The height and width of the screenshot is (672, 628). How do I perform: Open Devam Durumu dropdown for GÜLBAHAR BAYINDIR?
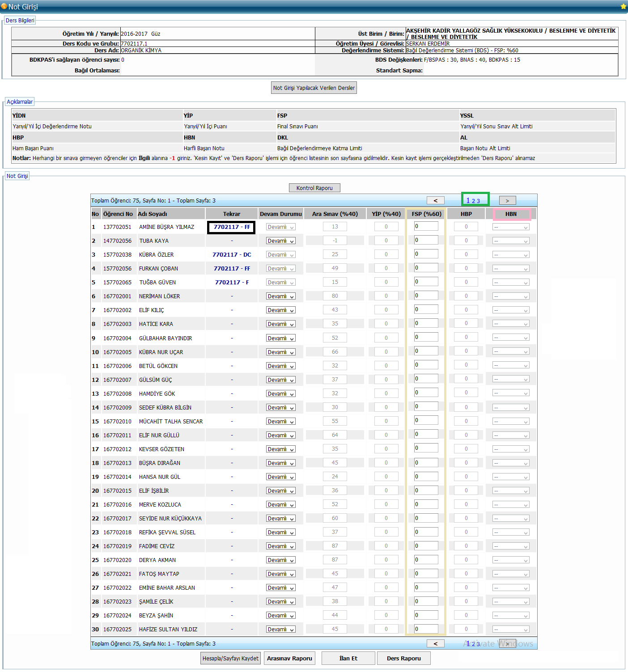[281, 338]
